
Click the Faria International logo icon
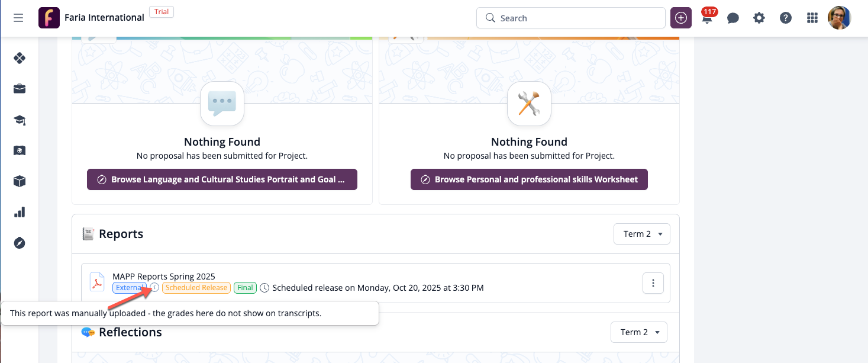pos(49,18)
